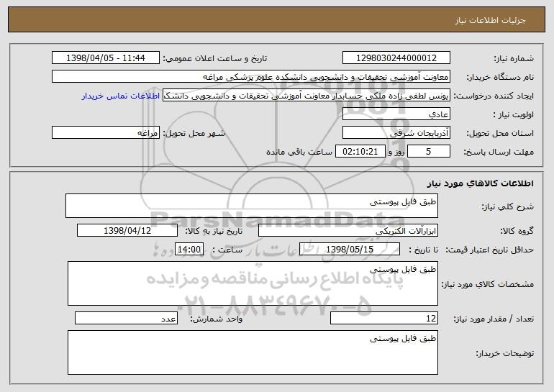This screenshot has height=392, width=554.
Task: Click the واحد شمارش field showing عدد
Action: [126, 318]
